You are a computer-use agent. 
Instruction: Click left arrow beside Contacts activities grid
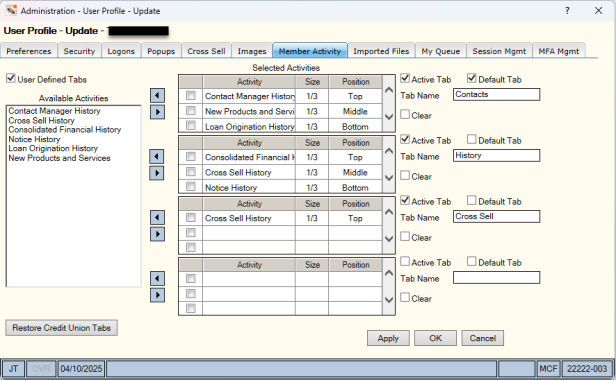(x=157, y=95)
